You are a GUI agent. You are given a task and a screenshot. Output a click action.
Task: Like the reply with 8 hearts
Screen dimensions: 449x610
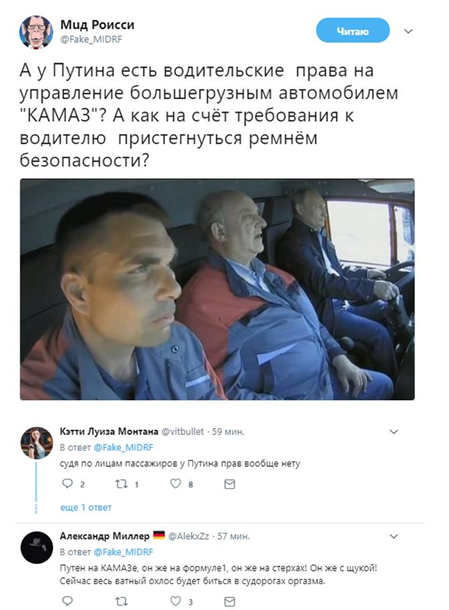(175, 483)
